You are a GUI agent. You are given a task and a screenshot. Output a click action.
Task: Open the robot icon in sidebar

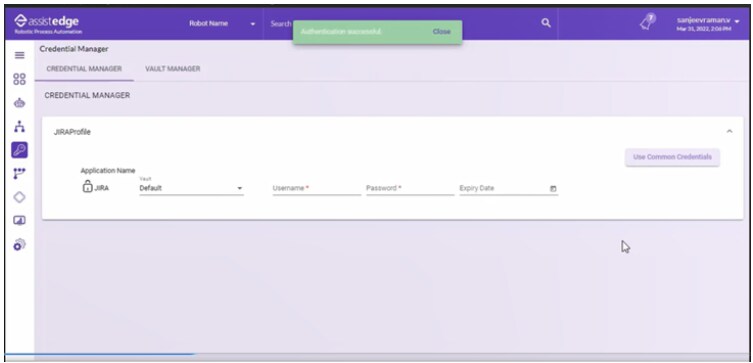pyautogui.click(x=19, y=103)
